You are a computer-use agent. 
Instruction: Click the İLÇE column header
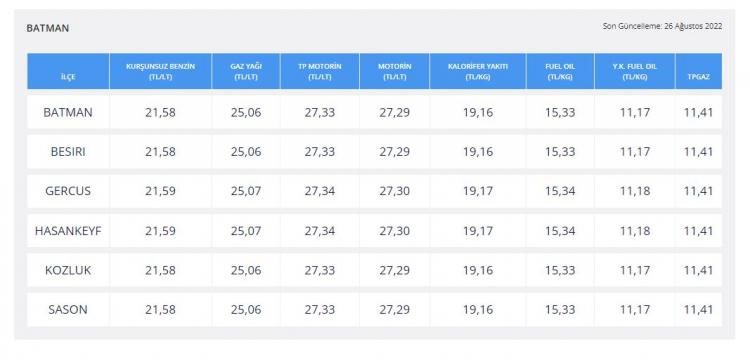pos(68,76)
